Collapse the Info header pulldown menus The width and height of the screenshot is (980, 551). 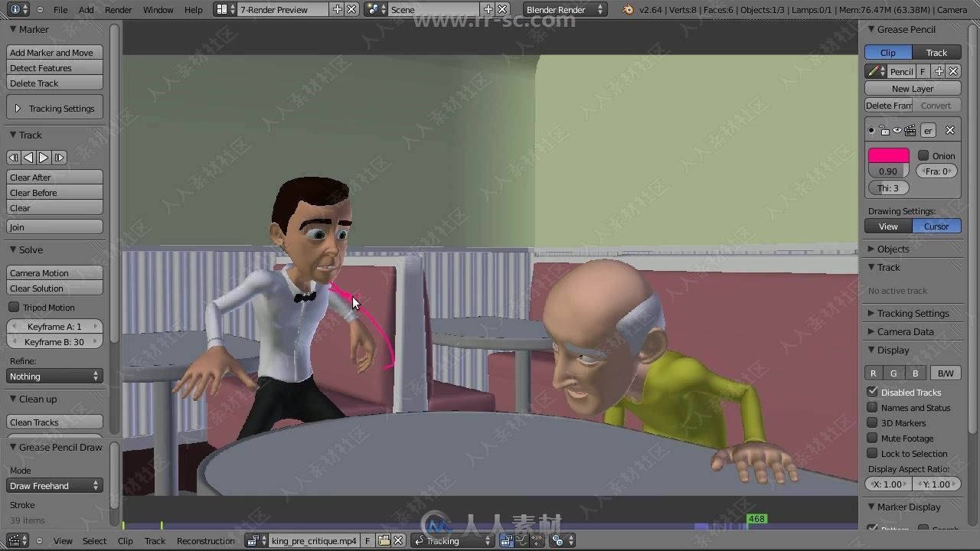(40, 9)
